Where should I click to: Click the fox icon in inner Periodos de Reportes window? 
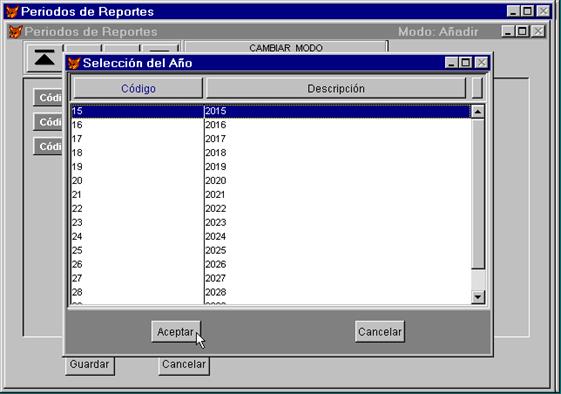pos(16,31)
